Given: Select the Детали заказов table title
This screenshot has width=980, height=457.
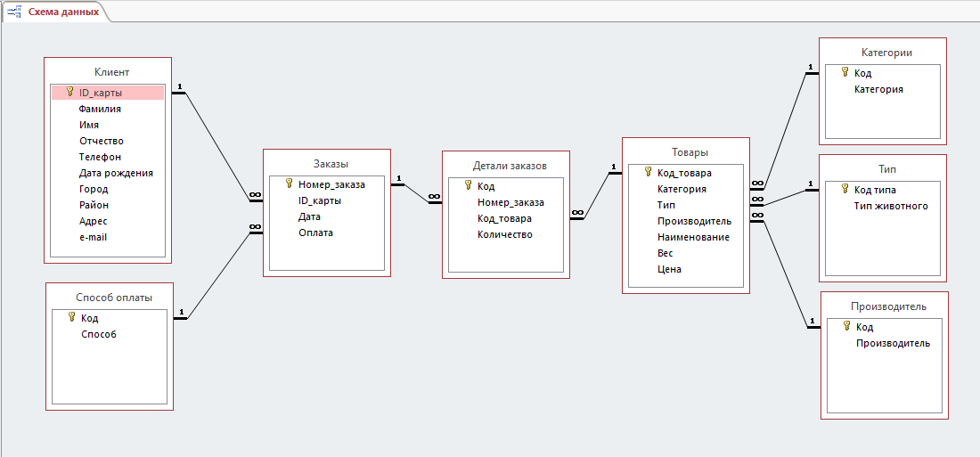Looking at the screenshot, I should tap(510, 166).
